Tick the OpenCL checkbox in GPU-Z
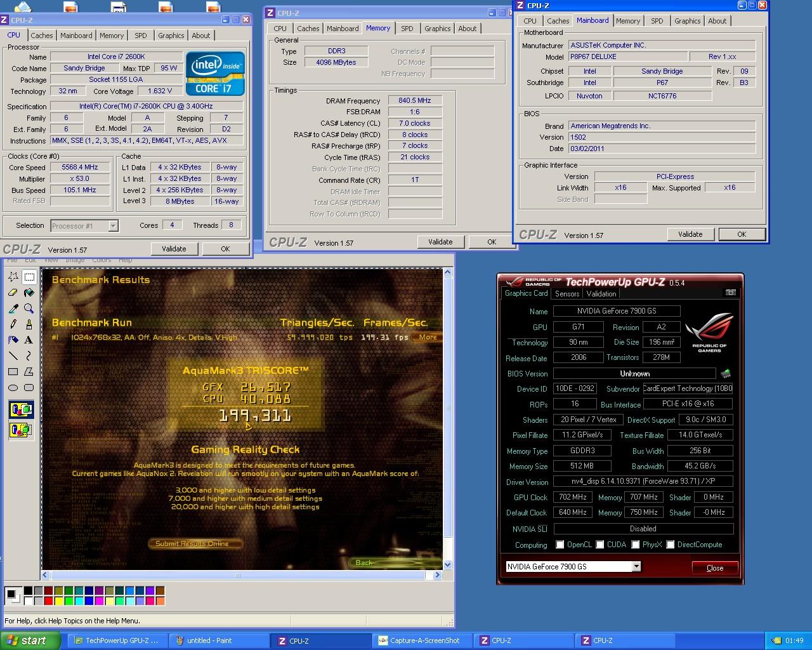 (560, 545)
